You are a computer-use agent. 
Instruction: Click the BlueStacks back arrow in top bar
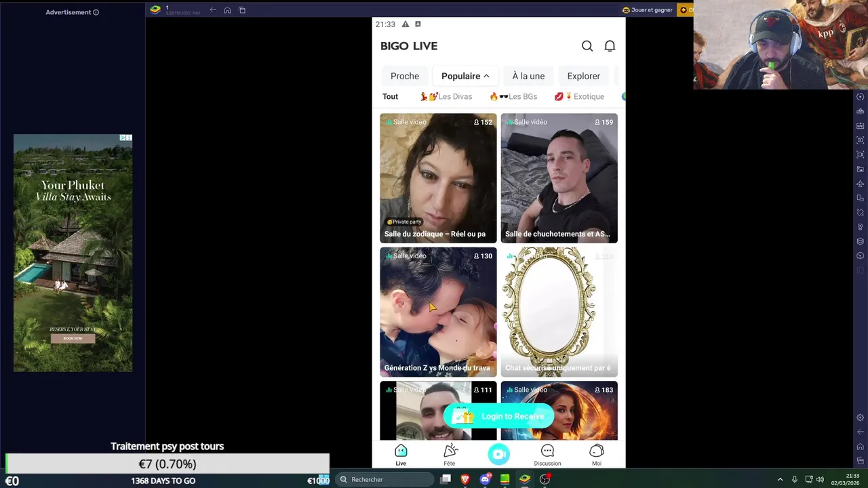[213, 10]
